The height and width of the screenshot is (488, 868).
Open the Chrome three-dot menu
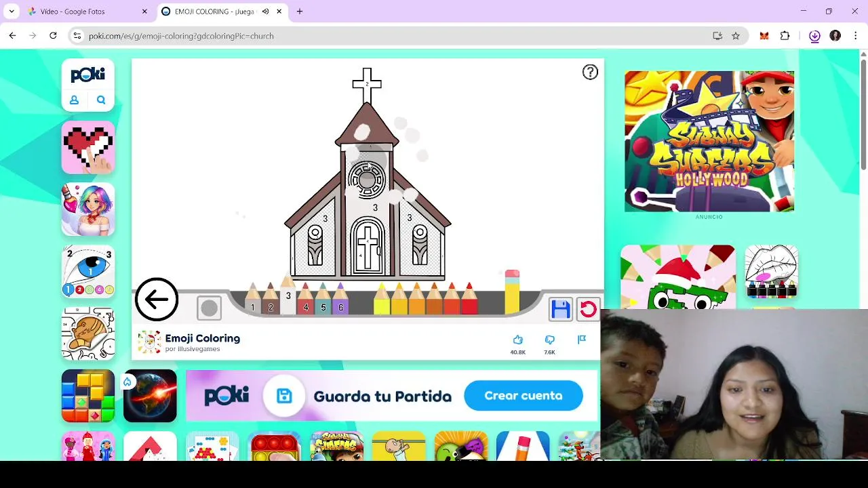pyautogui.click(x=856, y=36)
